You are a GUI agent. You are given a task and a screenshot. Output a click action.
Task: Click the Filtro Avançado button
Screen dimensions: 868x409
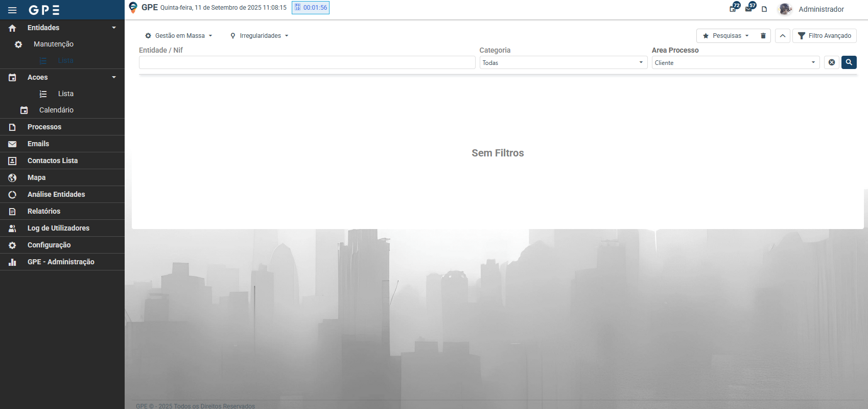click(824, 36)
